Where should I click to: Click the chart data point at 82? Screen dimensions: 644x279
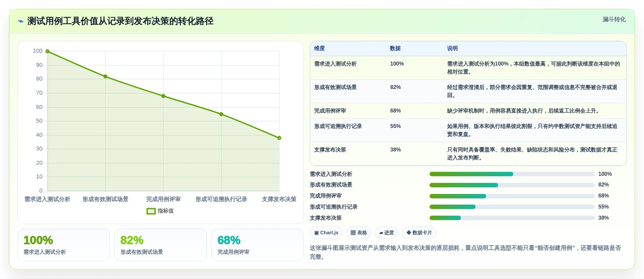105,76
